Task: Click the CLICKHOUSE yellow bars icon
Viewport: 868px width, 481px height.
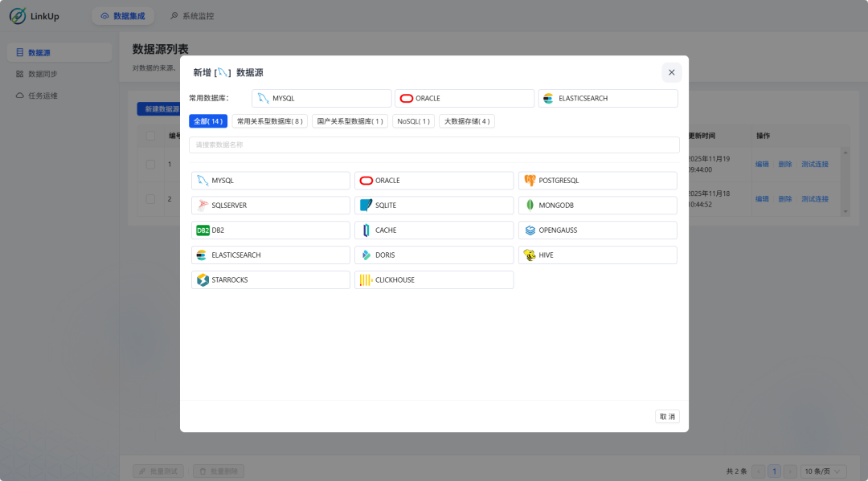Action: point(366,279)
